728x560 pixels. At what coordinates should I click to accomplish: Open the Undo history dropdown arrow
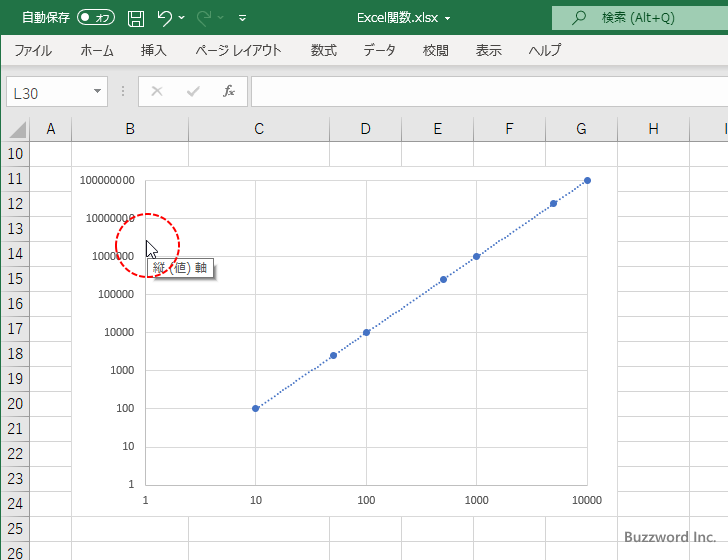pyautogui.click(x=183, y=18)
